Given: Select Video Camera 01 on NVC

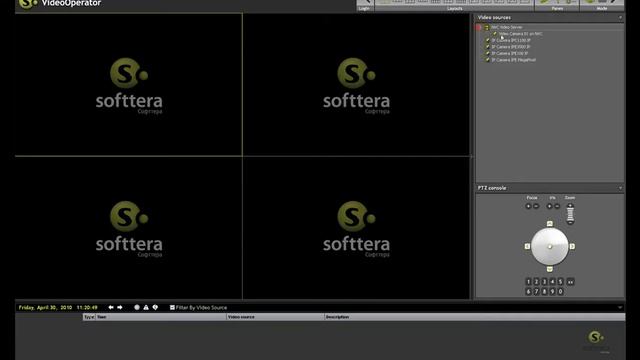Looking at the screenshot, I should pyautogui.click(x=520, y=34).
